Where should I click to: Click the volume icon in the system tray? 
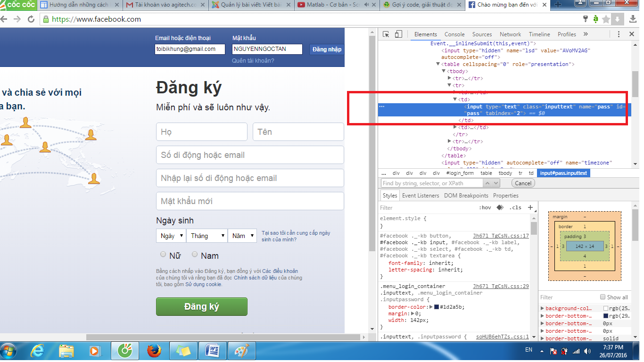point(587,351)
